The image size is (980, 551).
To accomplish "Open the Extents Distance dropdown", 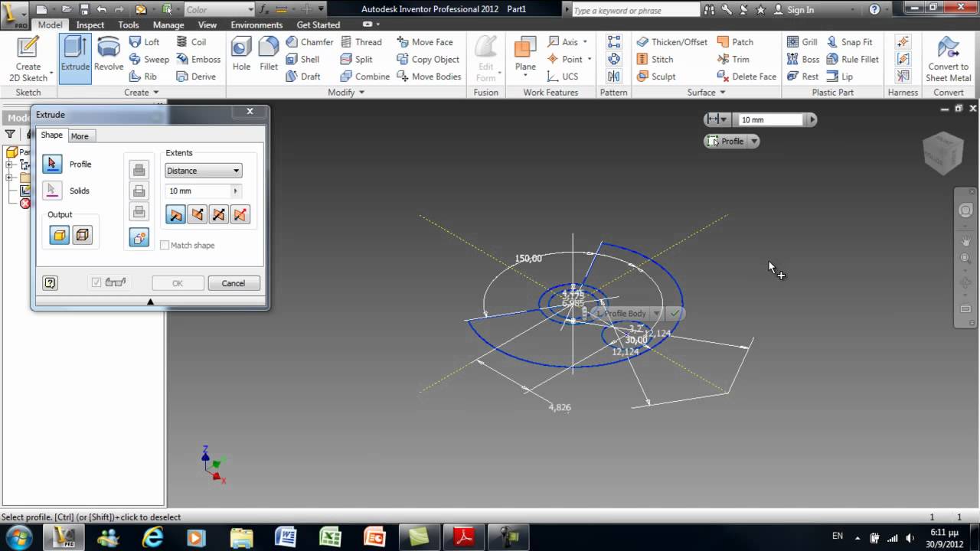I will (x=204, y=171).
